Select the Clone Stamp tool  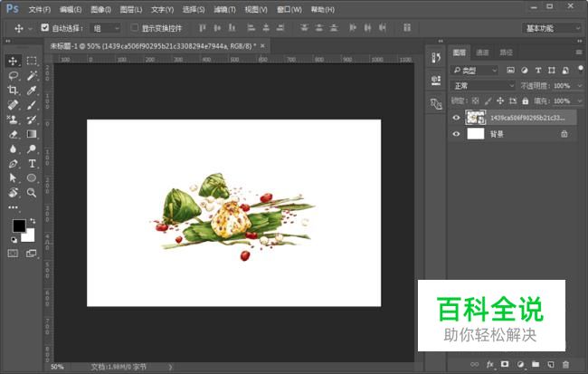(13, 120)
